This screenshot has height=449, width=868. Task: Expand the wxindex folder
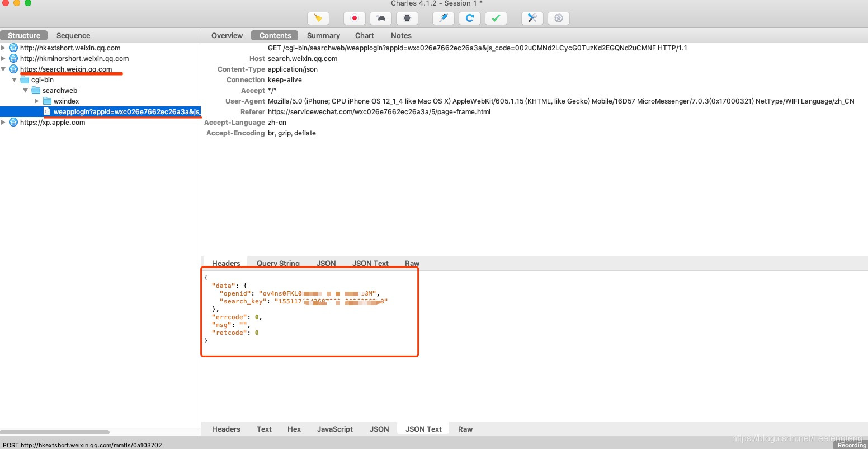(x=37, y=101)
